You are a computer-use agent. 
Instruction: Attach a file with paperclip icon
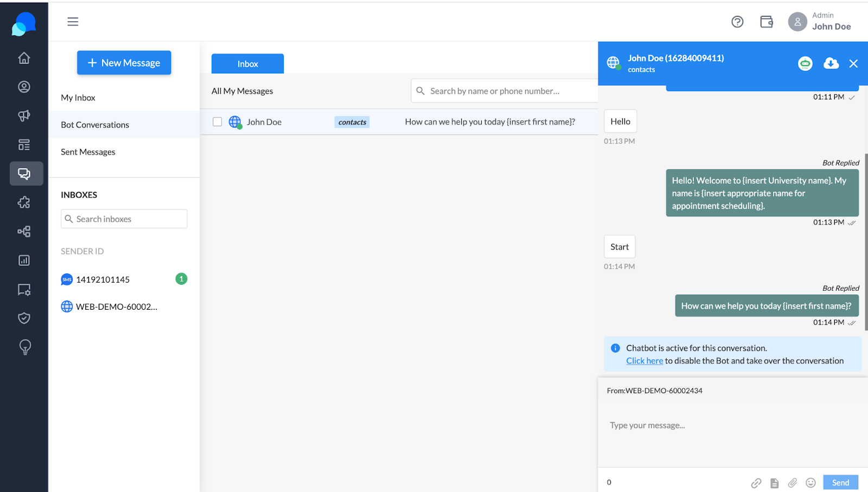(x=793, y=483)
